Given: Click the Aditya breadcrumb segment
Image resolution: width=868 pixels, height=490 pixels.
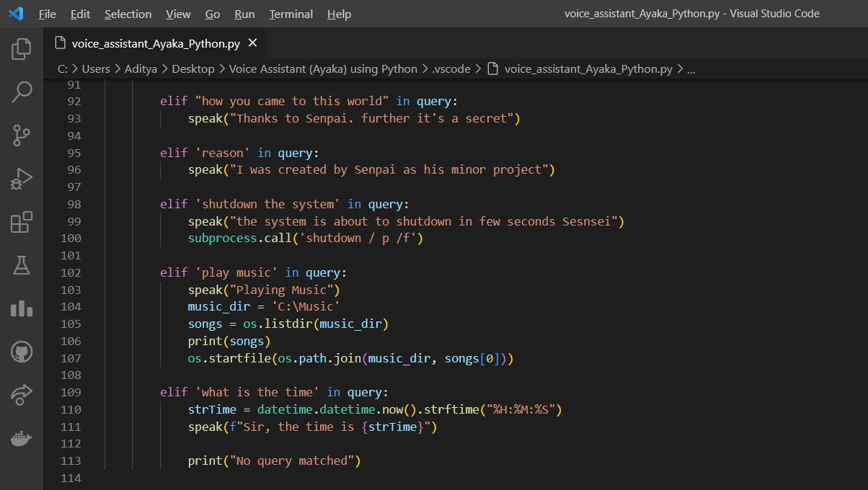Looking at the screenshot, I should tap(141, 69).
